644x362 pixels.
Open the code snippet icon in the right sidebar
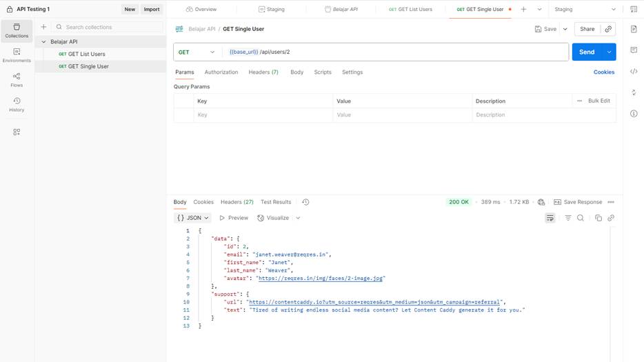pyautogui.click(x=634, y=72)
